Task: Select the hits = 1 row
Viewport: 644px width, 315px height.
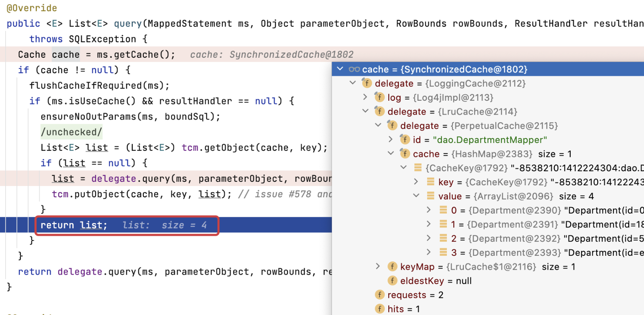Action: 488,309
